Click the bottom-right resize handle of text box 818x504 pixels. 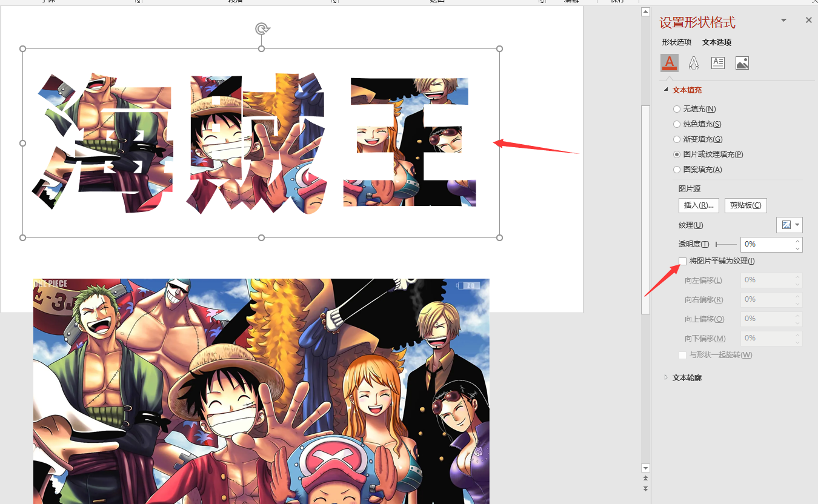499,237
